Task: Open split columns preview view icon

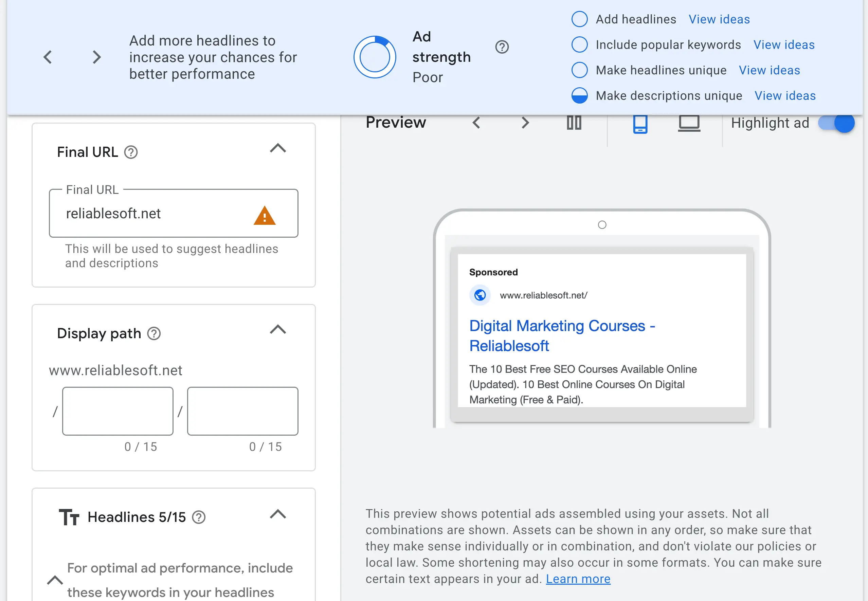Action: pyautogui.click(x=574, y=123)
